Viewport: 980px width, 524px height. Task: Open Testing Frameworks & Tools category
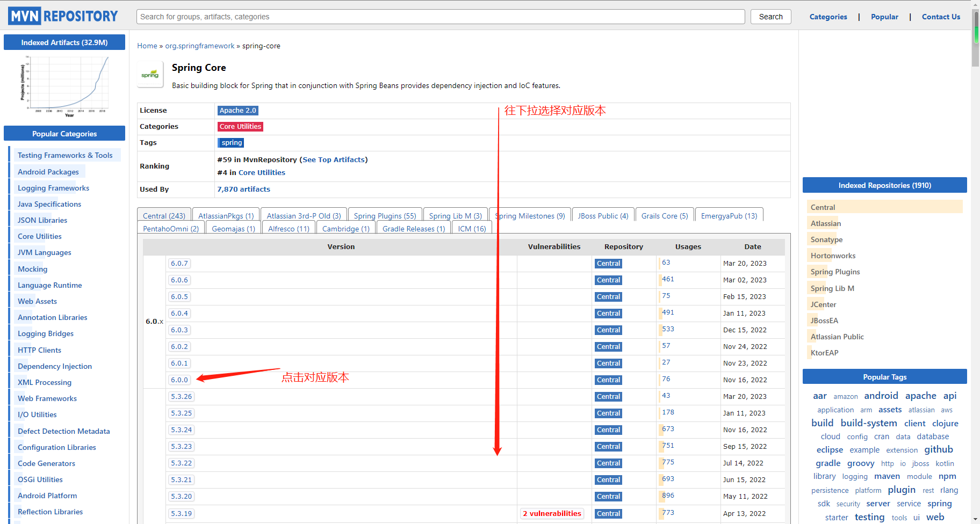pos(65,155)
